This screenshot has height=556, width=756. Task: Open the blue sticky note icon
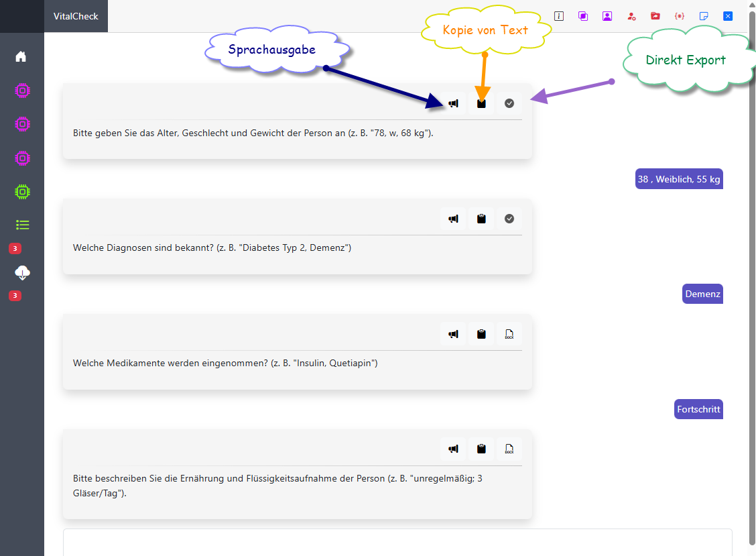click(704, 16)
